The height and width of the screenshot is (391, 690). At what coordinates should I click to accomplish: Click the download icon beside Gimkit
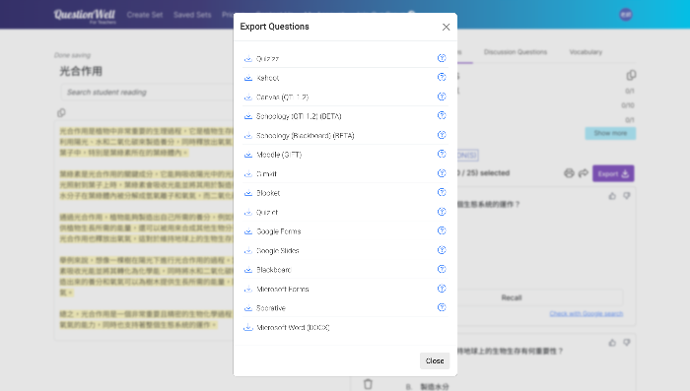(x=248, y=174)
